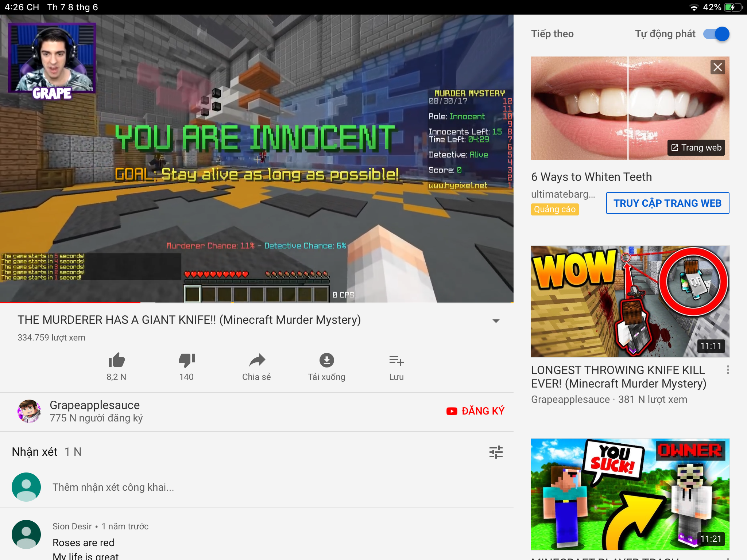Open the You Suck Owner video thumbnail

[x=630, y=494]
